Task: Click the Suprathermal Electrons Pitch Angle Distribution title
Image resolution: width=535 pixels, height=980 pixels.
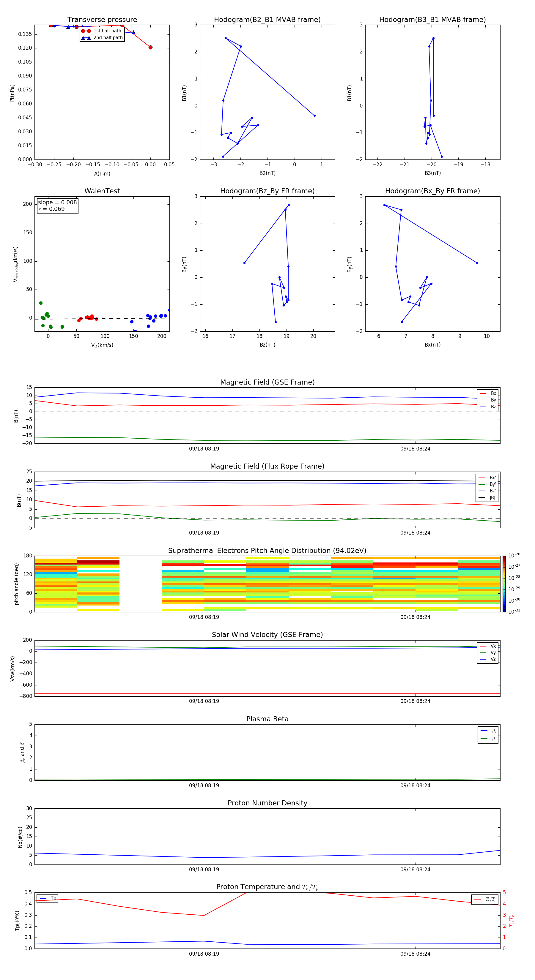Action: click(267, 551)
